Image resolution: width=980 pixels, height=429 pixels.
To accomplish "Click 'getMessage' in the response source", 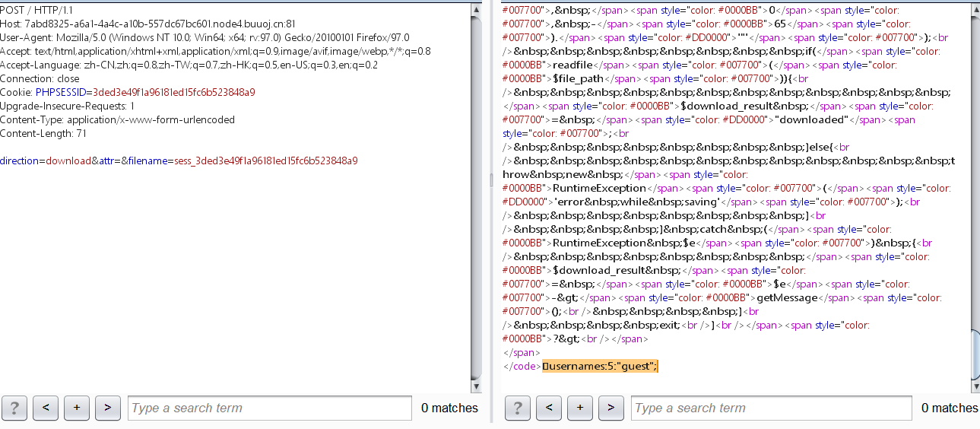I will pos(787,297).
